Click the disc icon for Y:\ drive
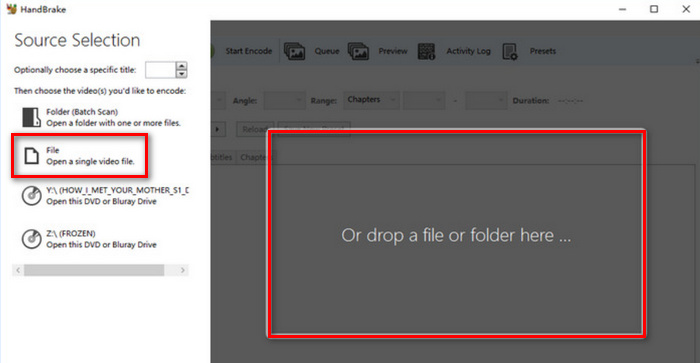The image size is (700, 363). [32, 196]
